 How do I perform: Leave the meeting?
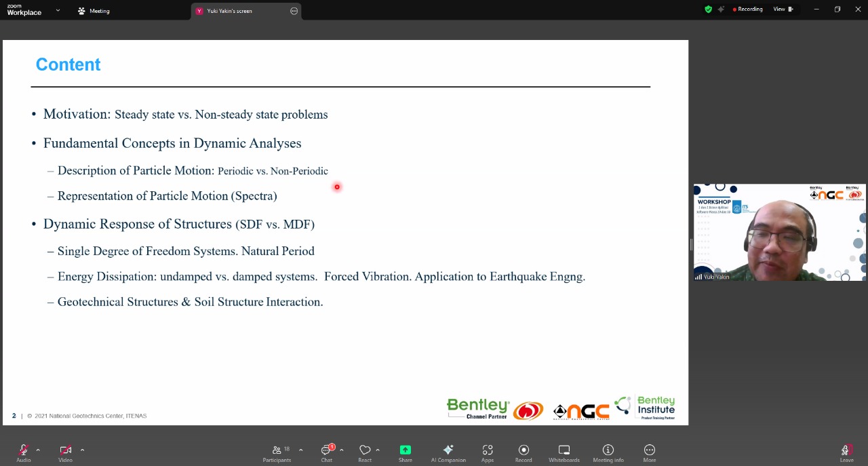click(x=846, y=452)
